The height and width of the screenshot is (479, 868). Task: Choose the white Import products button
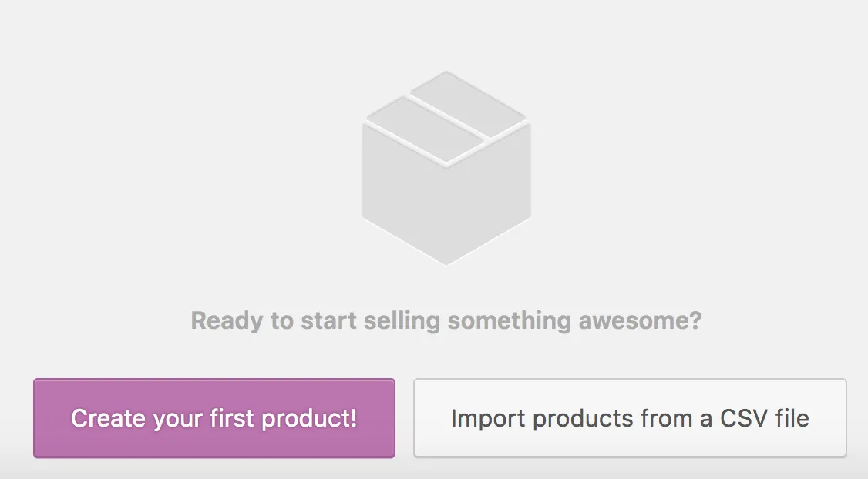tap(630, 418)
